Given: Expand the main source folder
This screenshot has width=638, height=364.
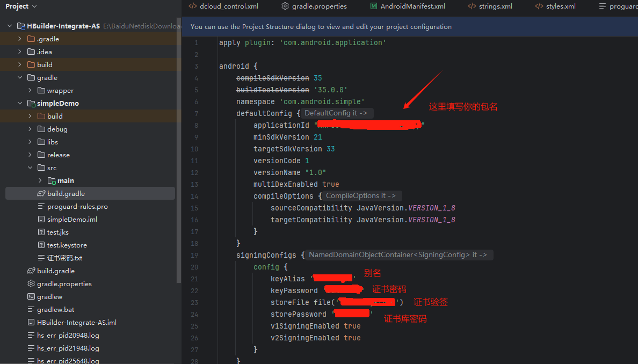Looking at the screenshot, I should click(x=40, y=180).
